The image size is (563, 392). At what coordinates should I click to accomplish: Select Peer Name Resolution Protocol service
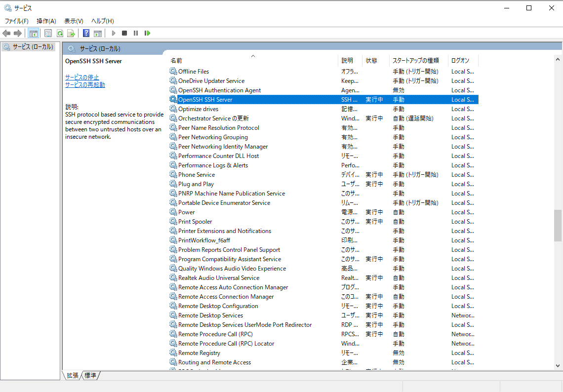pos(323,127)
